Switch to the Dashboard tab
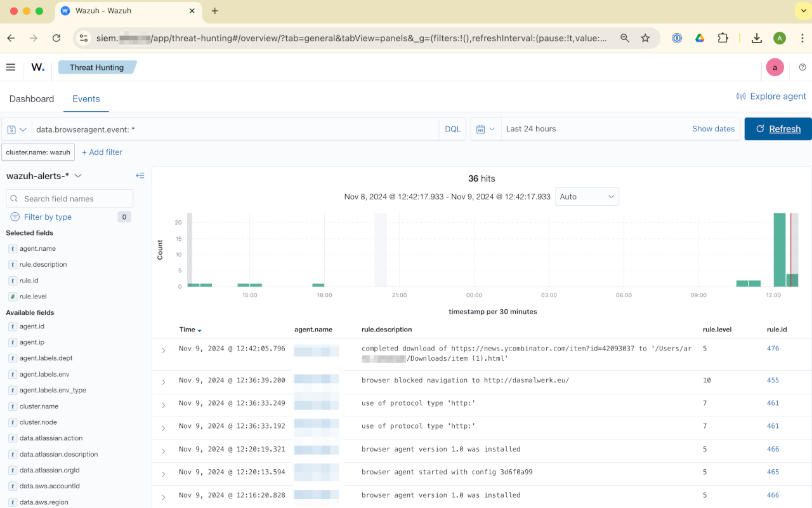Viewport: 812px width, 508px height. (32, 98)
